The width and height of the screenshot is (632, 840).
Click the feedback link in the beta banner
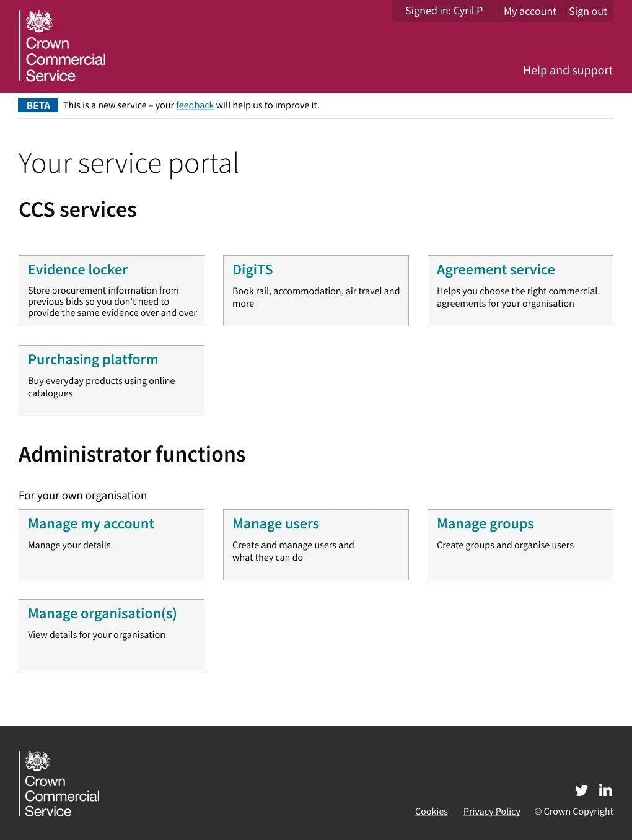point(195,105)
